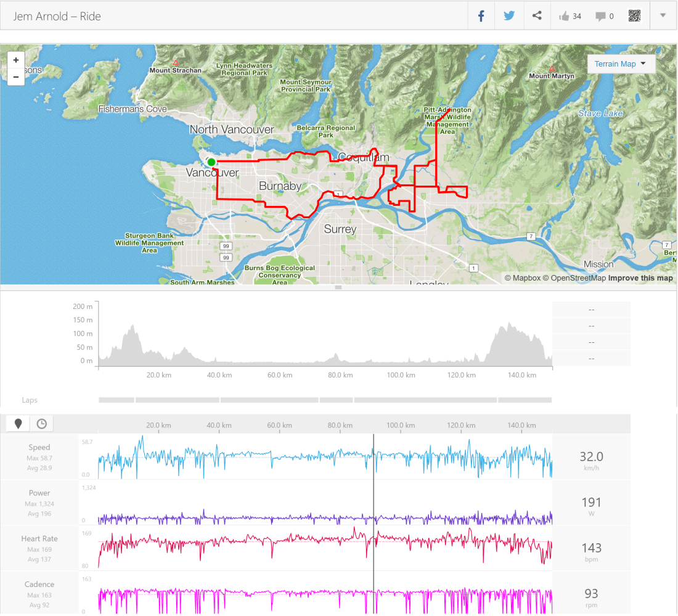Give kudos with the thumbs-up icon
Image resolution: width=678 pixels, height=616 pixels.
pyautogui.click(x=565, y=15)
